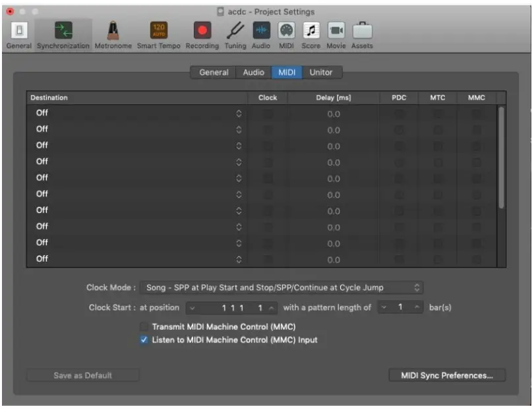Click the Save as Default button
This screenshot has width=532, height=409.
coord(83,375)
